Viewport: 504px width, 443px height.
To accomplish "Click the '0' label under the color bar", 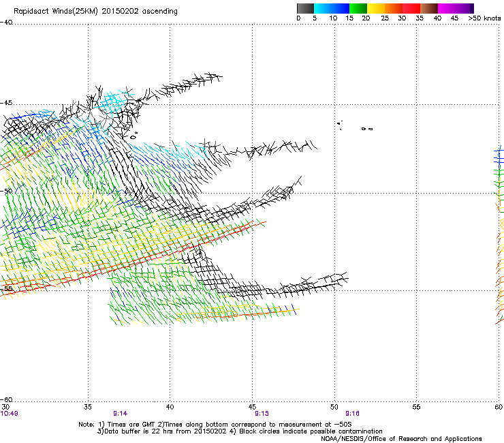I will point(298,18).
